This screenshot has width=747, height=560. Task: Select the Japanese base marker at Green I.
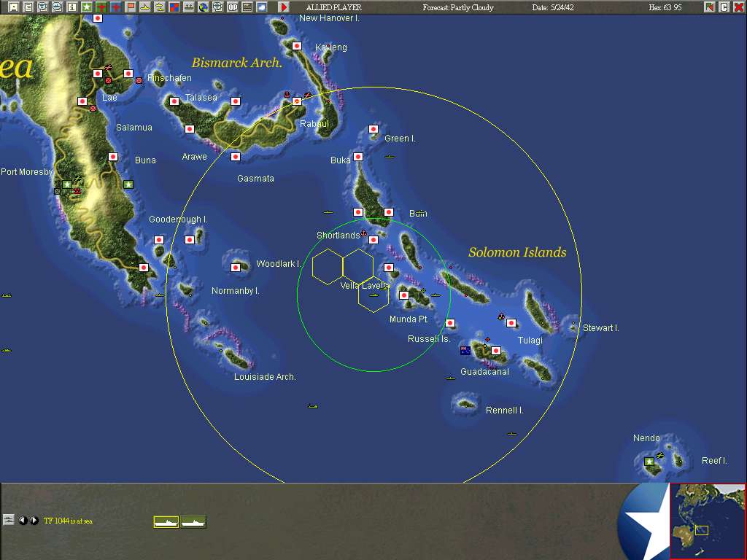pyautogui.click(x=373, y=129)
